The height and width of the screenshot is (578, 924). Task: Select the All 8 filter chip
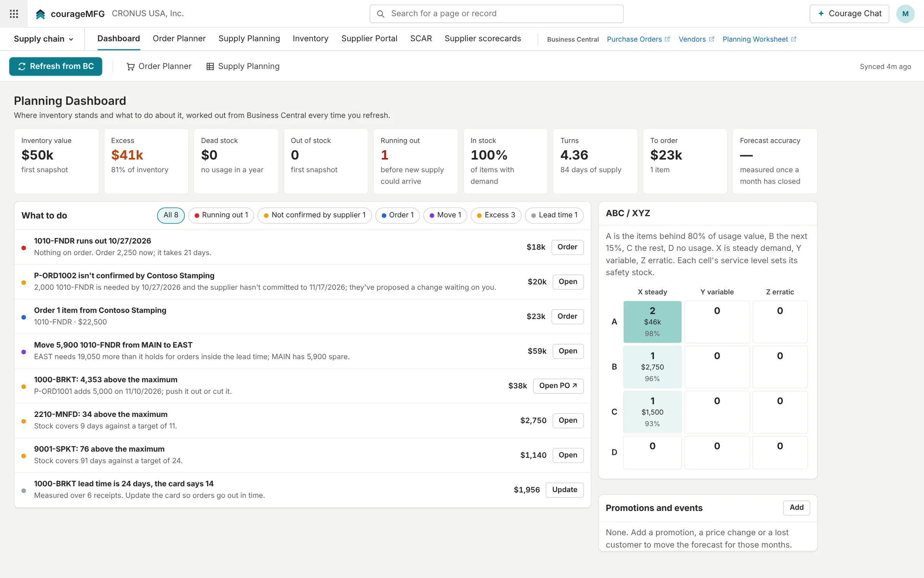click(x=171, y=215)
